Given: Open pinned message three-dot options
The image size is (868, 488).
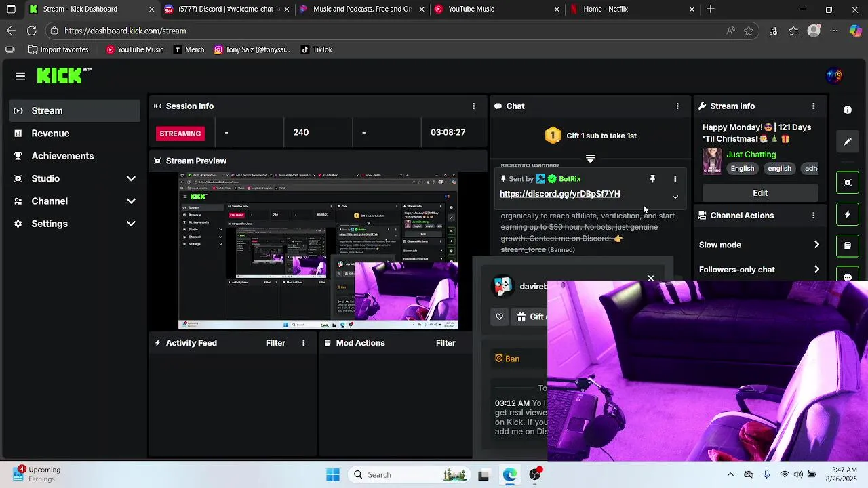Looking at the screenshot, I should click(x=675, y=179).
